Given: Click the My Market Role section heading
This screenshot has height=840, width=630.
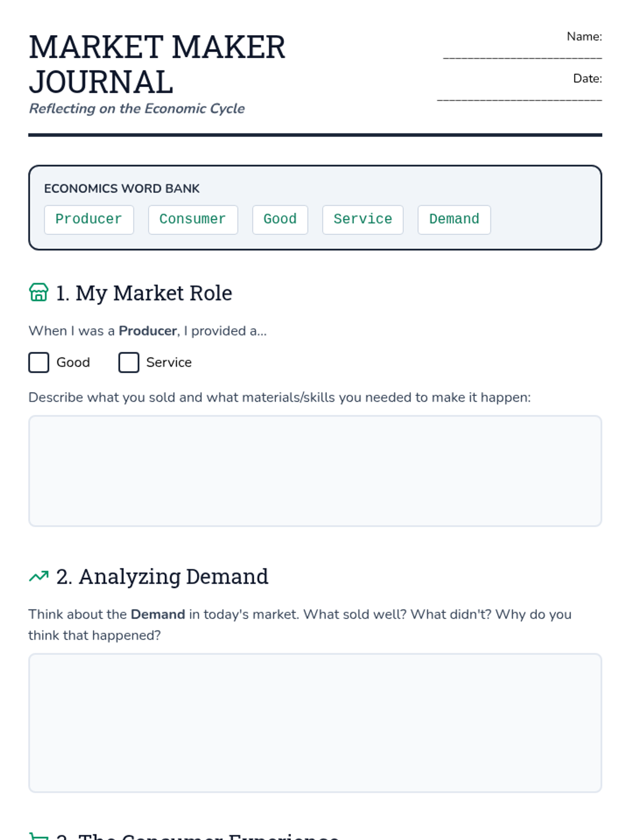Looking at the screenshot, I should click(x=154, y=293).
